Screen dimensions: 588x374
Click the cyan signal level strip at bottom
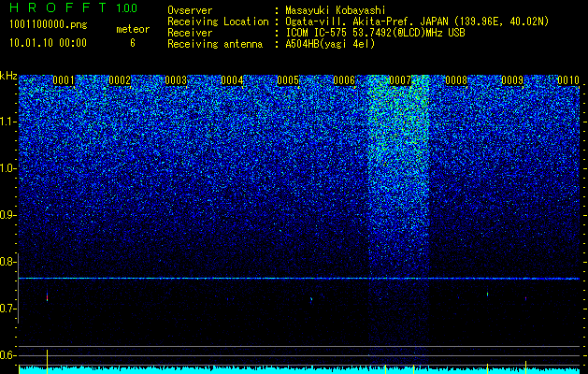tap(299, 370)
